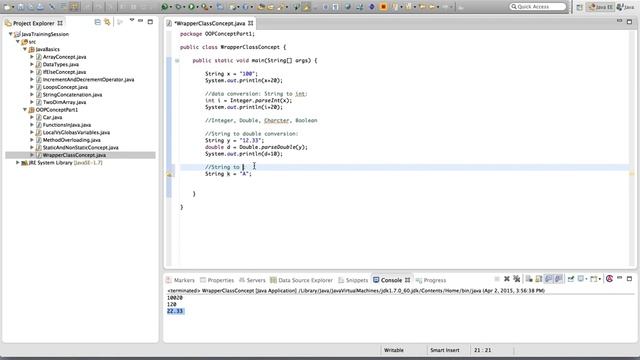Click the 22.33 output line in Console
This screenshot has height=360, width=640.
pos(175,311)
